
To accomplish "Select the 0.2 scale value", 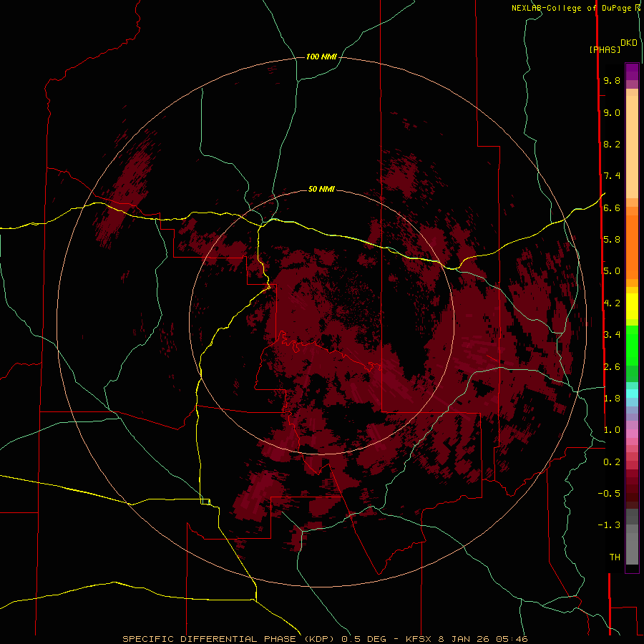I will (x=612, y=462).
